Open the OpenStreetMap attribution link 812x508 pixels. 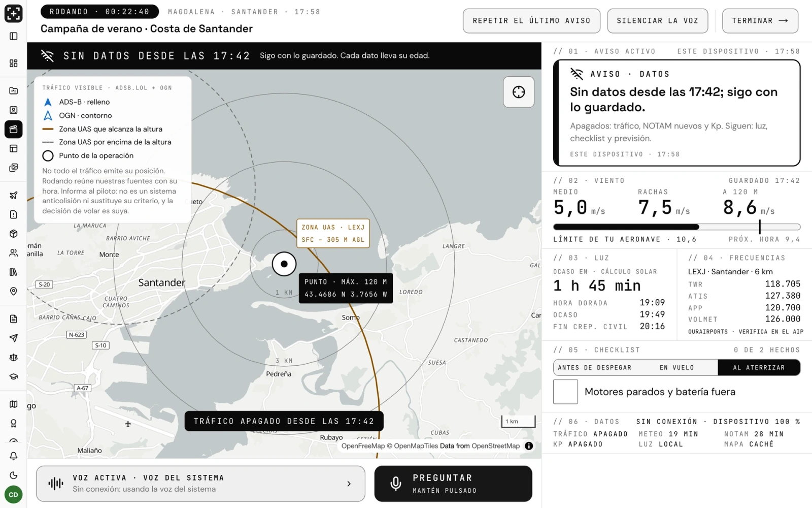pos(496,446)
